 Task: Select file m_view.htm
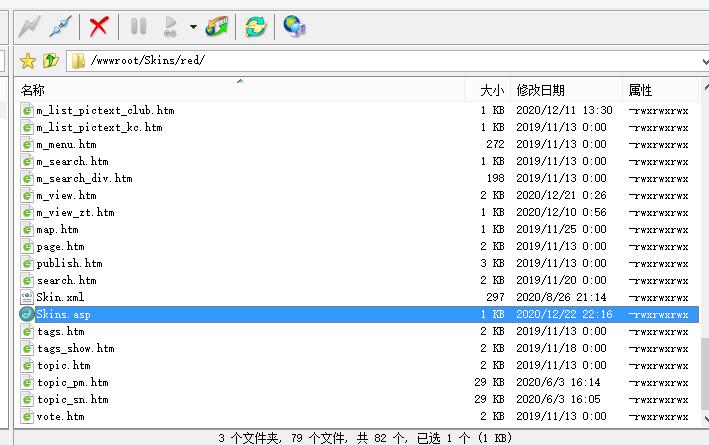(66, 195)
